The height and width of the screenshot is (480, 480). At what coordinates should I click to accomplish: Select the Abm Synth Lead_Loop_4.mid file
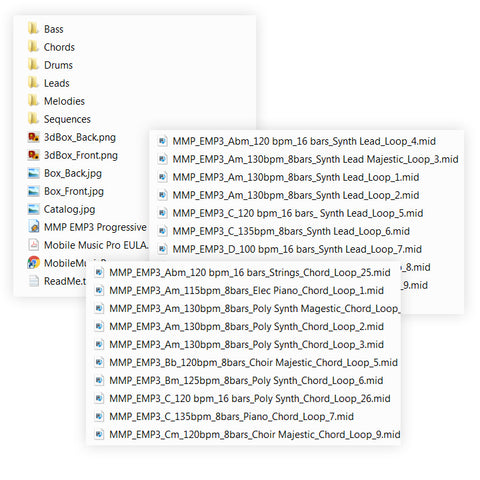pos(296,141)
